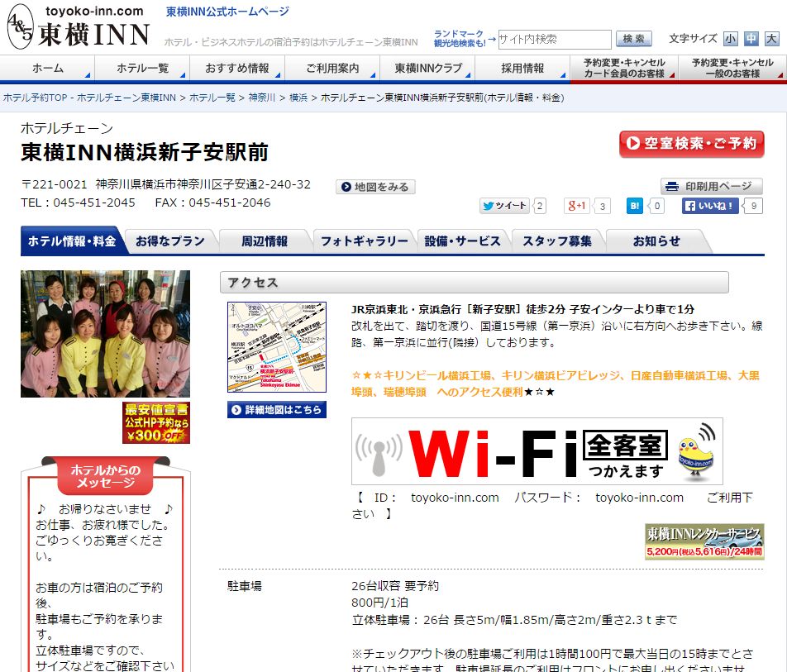The width and height of the screenshot is (787, 672).
Task: Click the アクセス section header
Action: [x=475, y=283]
